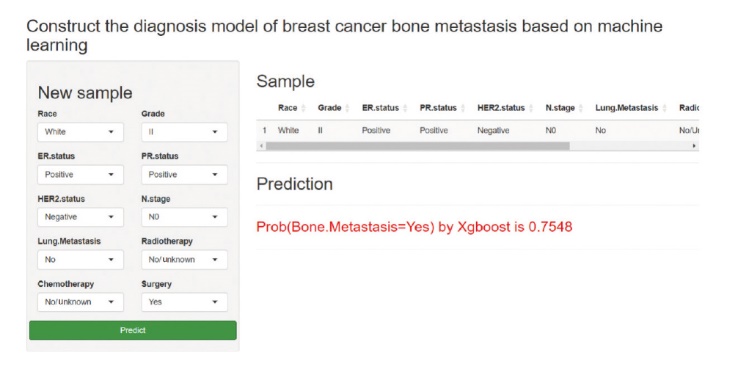Open the Grade dropdown showing II

click(184, 132)
